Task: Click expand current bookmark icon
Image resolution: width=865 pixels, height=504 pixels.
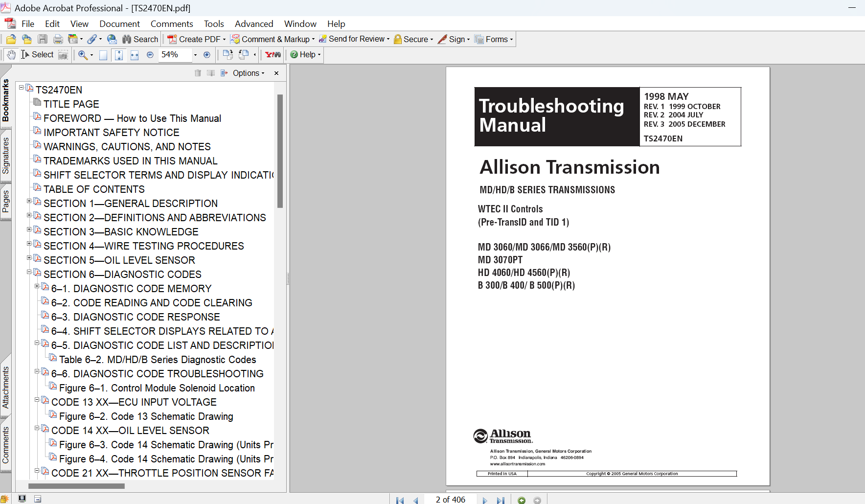Action: 224,73
